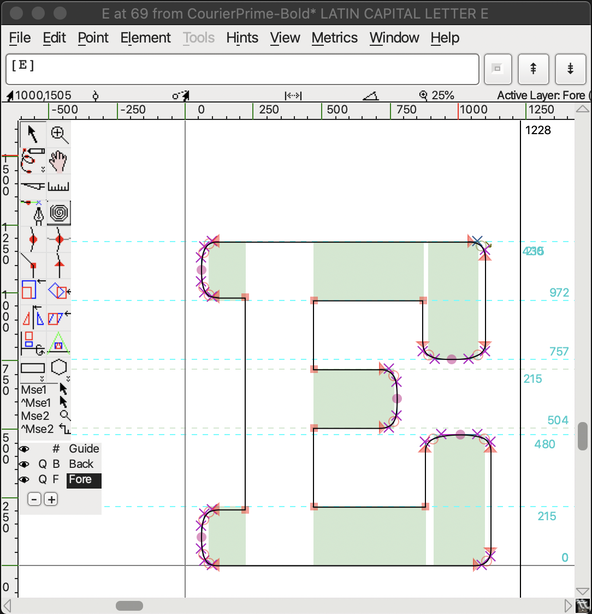Open the Window menu
The width and height of the screenshot is (592, 614).
[394, 38]
